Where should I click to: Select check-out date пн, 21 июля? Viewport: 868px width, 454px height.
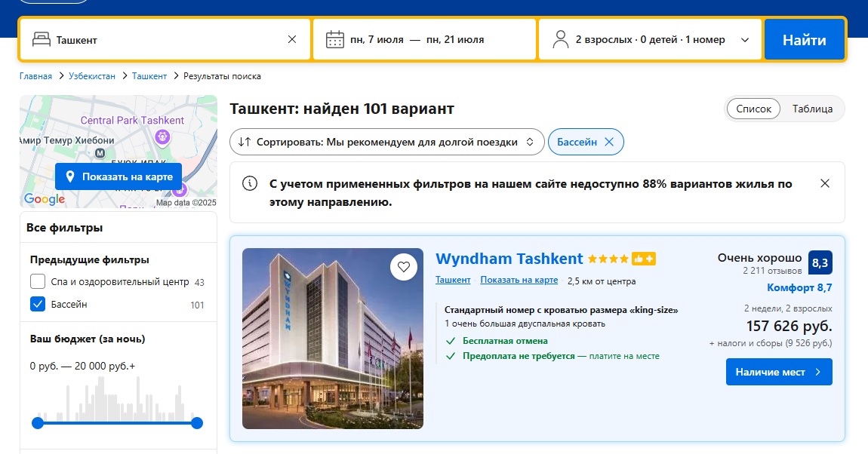455,40
